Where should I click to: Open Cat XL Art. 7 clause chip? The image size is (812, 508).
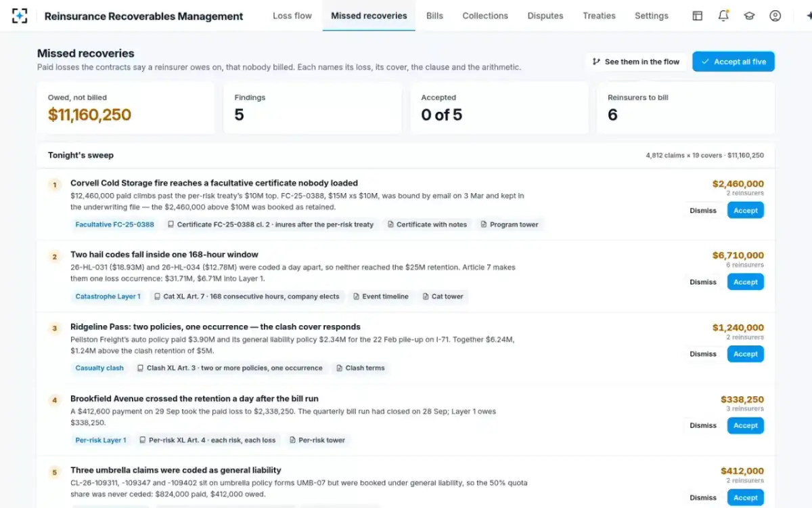click(246, 296)
